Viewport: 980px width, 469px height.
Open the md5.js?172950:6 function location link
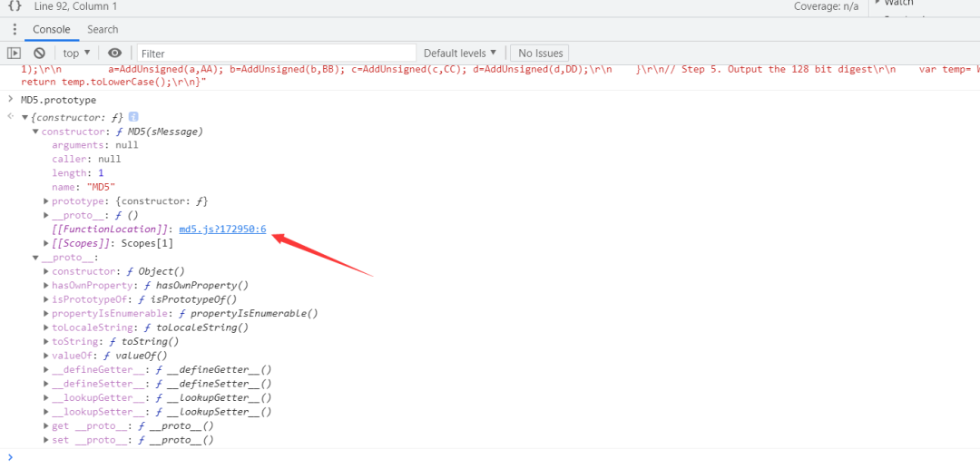(x=222, y=230)
